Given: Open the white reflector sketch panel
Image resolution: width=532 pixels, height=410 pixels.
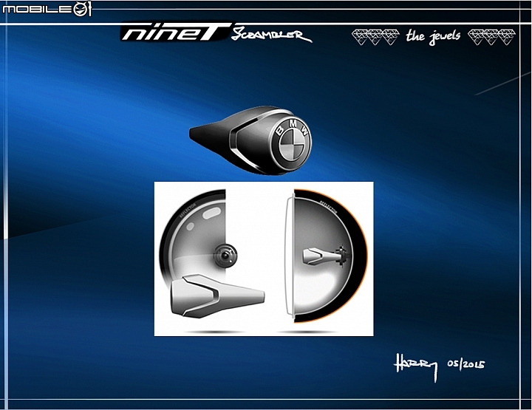Looking at the screenshot, I should point(264,259).
